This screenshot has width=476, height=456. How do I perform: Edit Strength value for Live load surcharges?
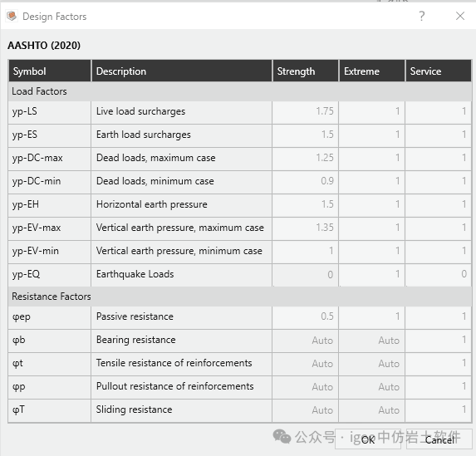(x=306, y=111)
